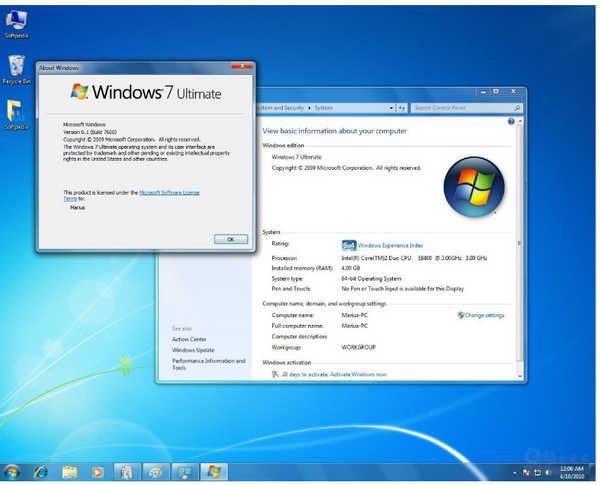This screenshot has width=600, height=485.
Task: Click the 64-bit Operating System value
Action: coord(372,279)
